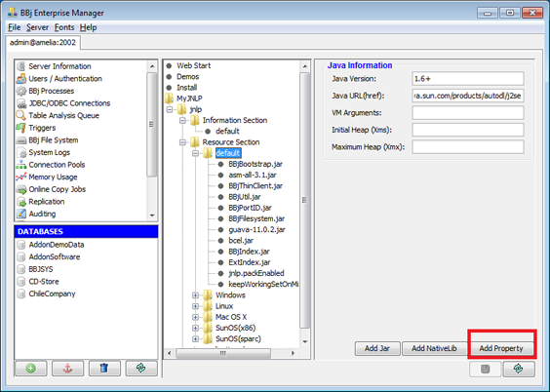
Task: Click the red anchor button
Action: tap(67, 369)
